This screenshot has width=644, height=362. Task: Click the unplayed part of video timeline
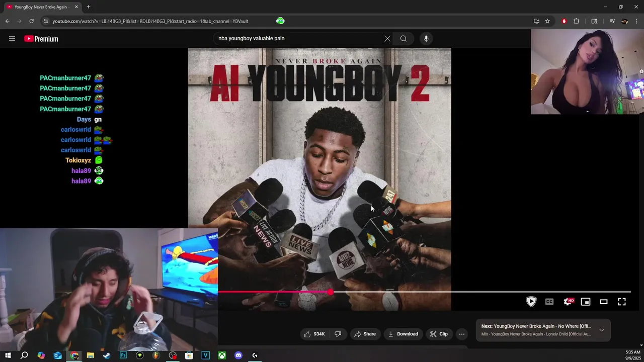point(481,292)
